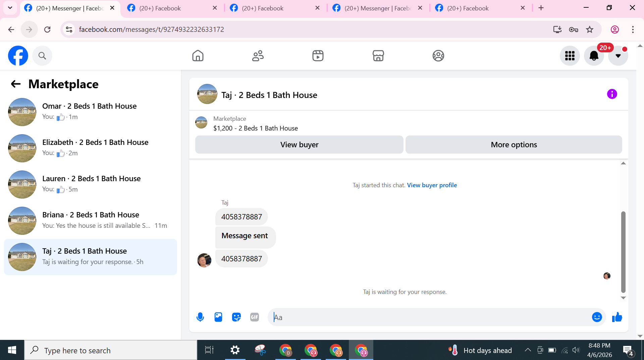Bookmark this page with the star
The image size is (644, 360).
coord(590,30)
